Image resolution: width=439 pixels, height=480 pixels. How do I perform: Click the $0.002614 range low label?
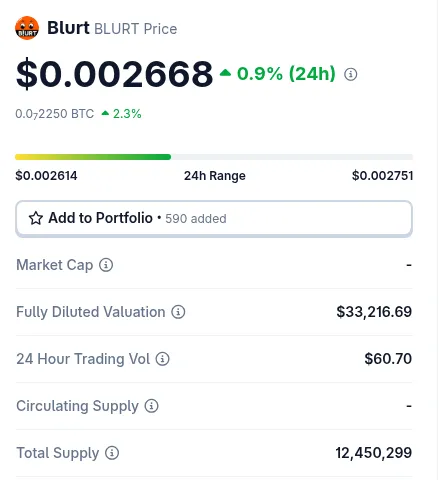tap(46, 176)
